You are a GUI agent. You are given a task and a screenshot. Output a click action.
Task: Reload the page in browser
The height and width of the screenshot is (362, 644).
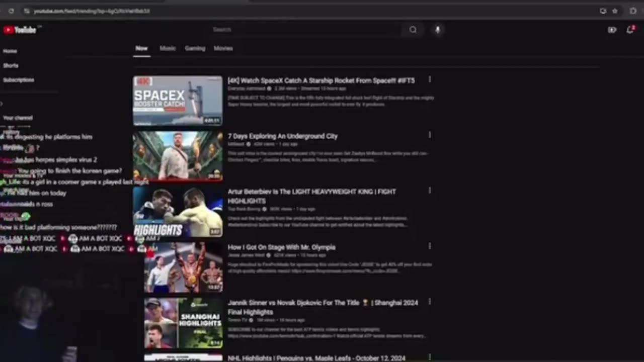pos(11,11)
